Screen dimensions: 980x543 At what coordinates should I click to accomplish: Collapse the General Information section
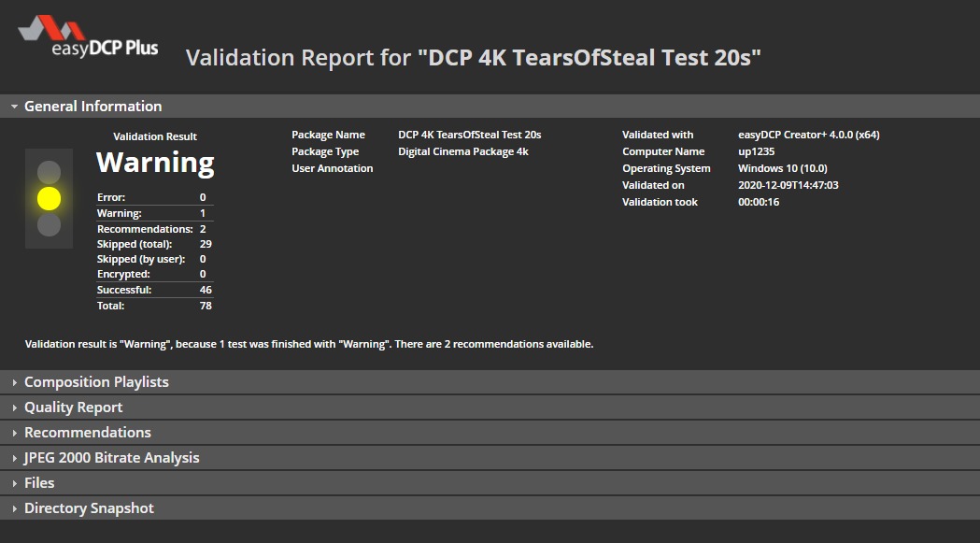(92, 107)
